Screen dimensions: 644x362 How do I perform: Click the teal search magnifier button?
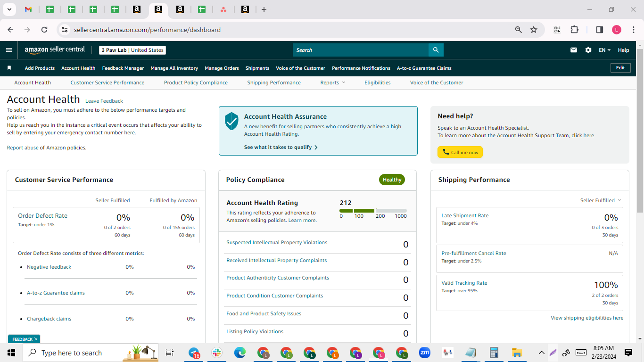point(436,50)
